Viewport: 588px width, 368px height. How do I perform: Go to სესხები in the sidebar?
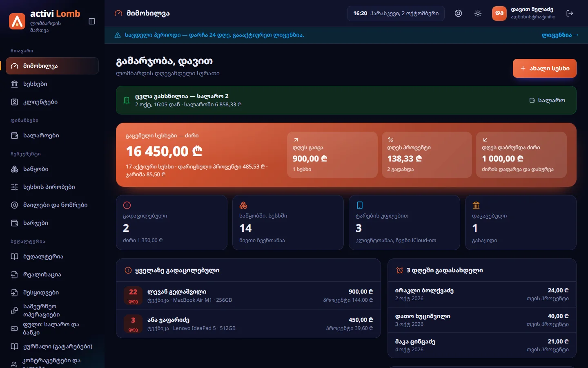52,84
